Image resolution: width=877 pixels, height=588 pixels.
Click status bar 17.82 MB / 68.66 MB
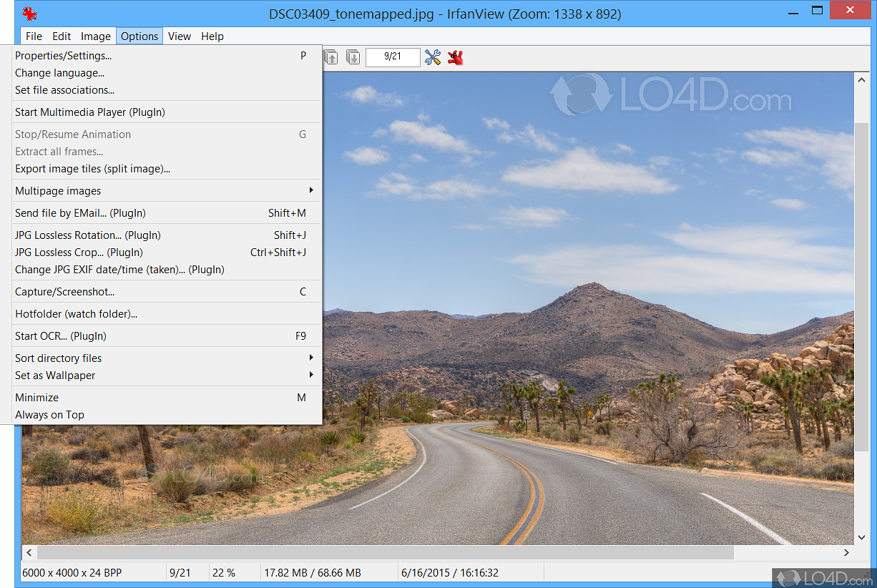tap(313, 573)
